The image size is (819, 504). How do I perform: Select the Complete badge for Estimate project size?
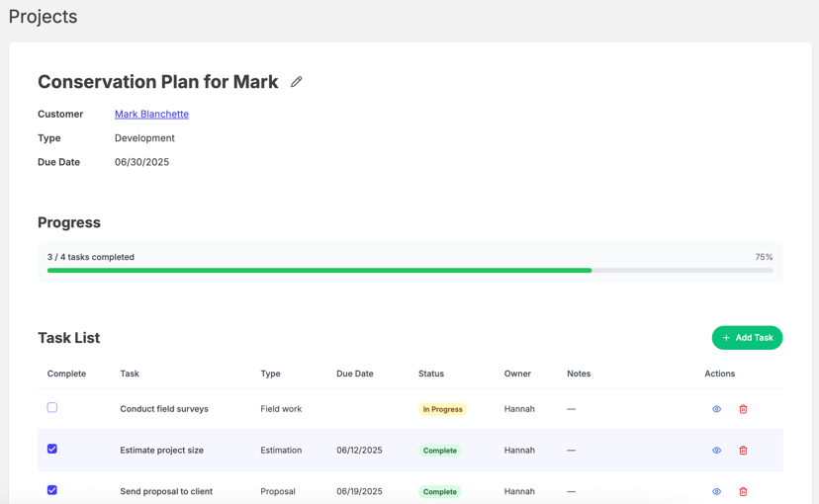point(440,451)
